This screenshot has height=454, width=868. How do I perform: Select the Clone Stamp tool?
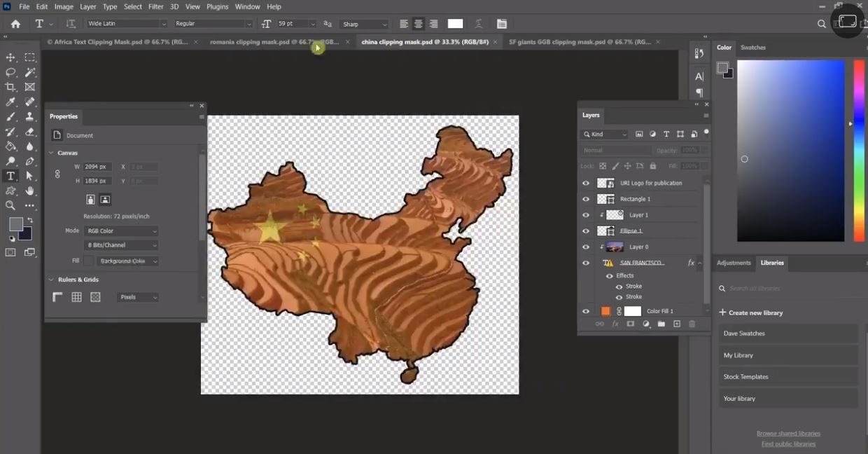click(x=30, y=117)
